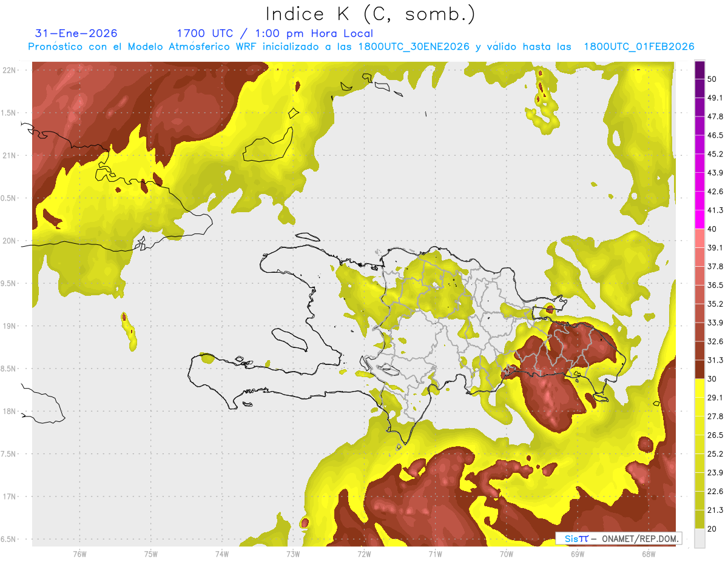The height and width of the screenshot is (562, 728).
Task: Click the colorbar value 23.9
Action: point(715,473)
